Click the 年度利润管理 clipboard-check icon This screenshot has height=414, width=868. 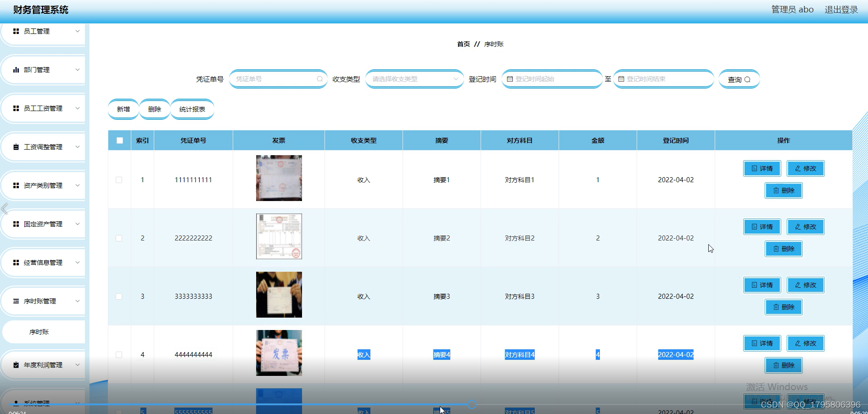pos(16,365)
